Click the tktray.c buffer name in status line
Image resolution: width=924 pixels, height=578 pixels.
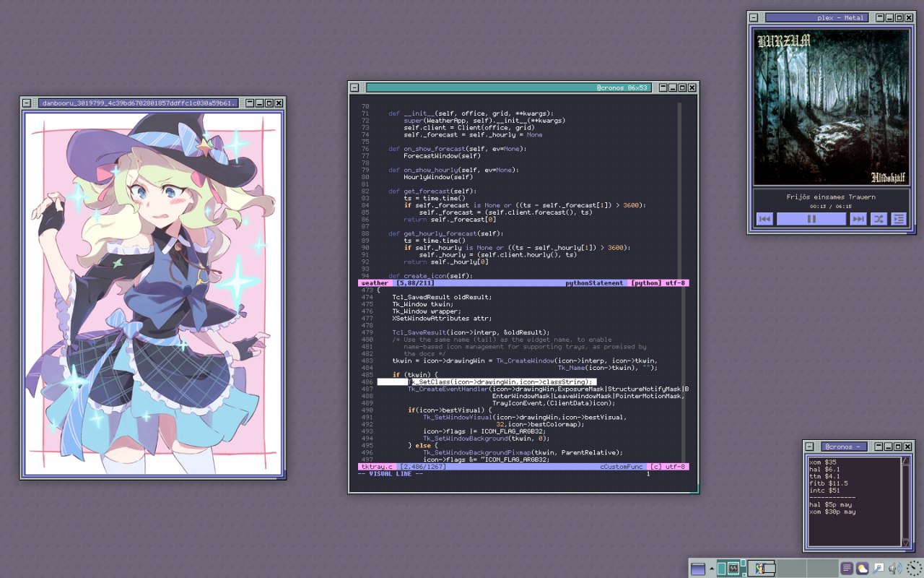376,467
